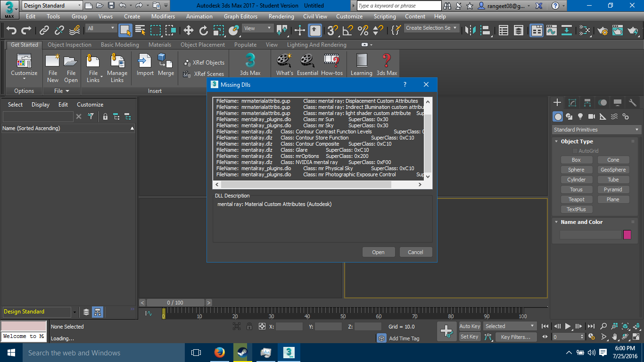Create a Teapot primitive button
This screenshot has width=644, height=362.
(x=576, y=199)
